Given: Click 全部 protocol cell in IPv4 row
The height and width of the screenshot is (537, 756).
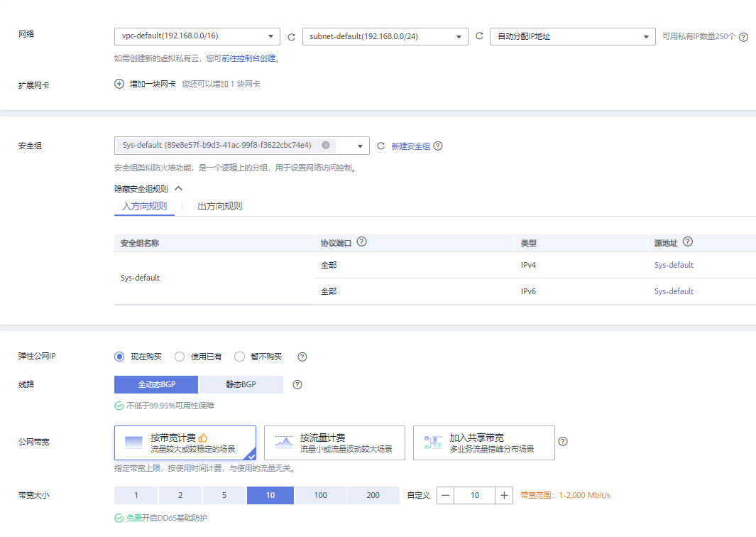Looking at the screenshot, I should [x=414, y=265].
